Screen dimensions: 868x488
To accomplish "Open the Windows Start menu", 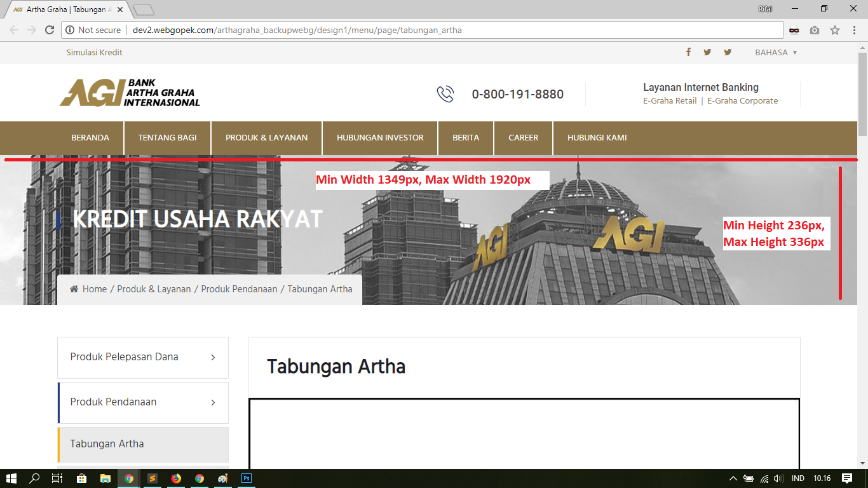I will pyautogui.click(x=11, y=478).
